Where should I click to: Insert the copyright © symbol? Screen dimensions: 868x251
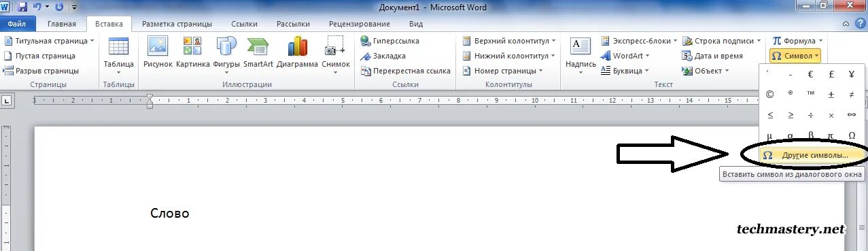[769, 95]
